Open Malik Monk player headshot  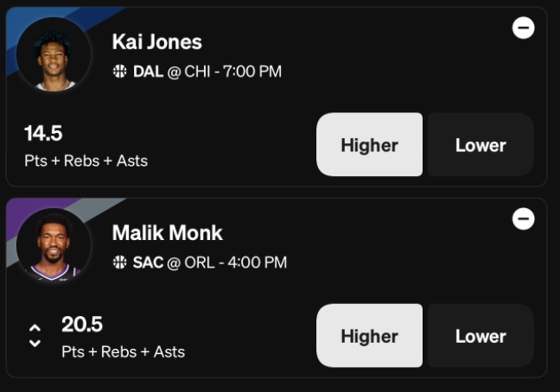tap(54, 245)
